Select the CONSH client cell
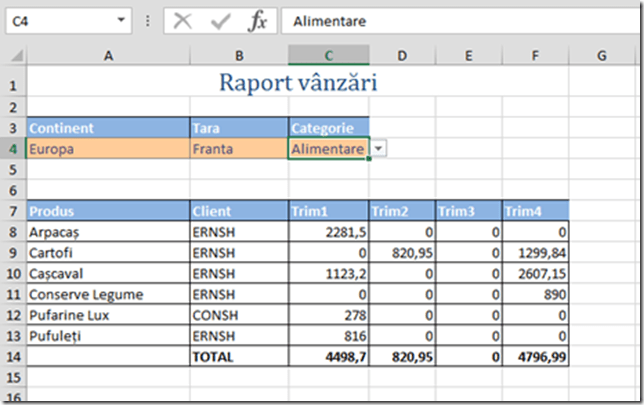 (x=239, y=315)
